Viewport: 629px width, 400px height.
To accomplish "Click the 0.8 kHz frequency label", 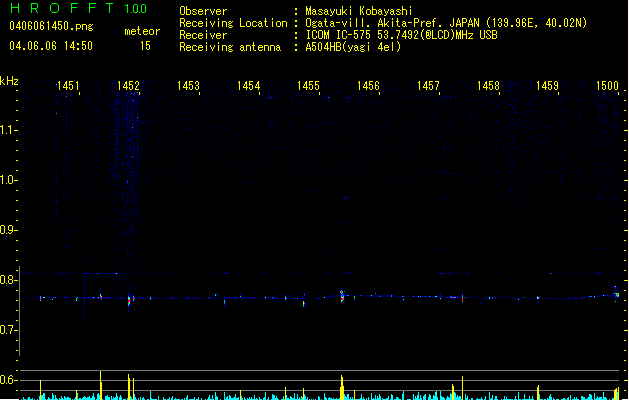I will (9, 280).
